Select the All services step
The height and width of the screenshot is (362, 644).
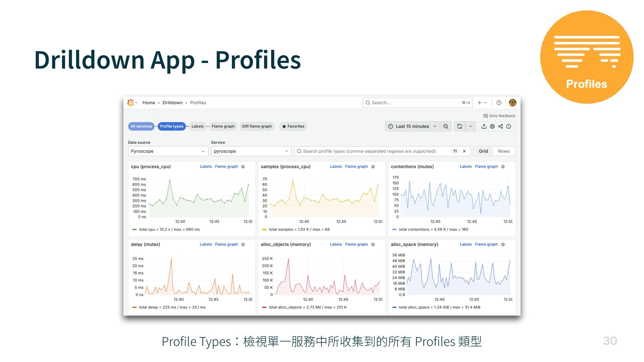(141, 126)
